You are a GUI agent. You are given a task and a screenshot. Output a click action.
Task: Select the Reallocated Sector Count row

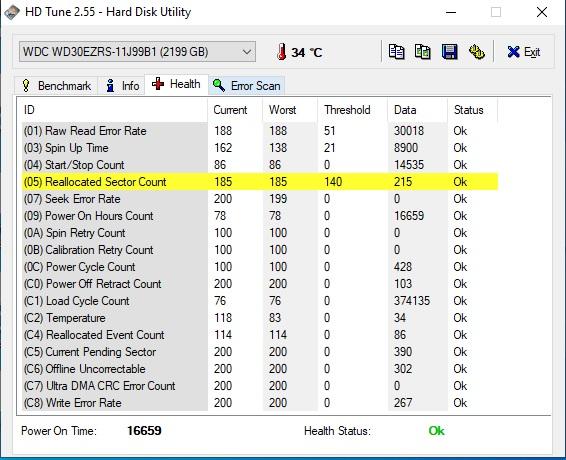click(260, 182)
